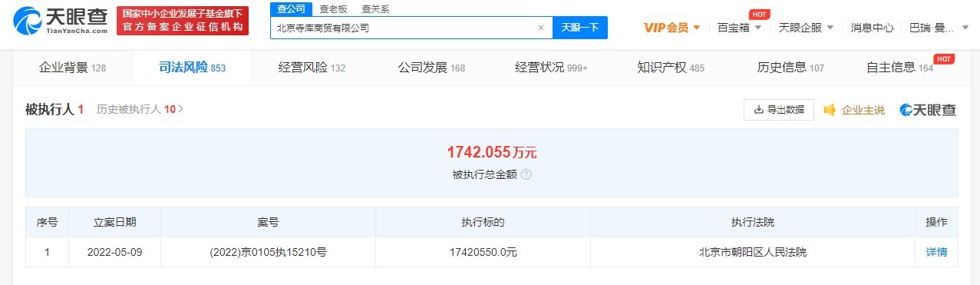Click the 国家中小企业发展子基金 red banner

click(x=183, y=21)
